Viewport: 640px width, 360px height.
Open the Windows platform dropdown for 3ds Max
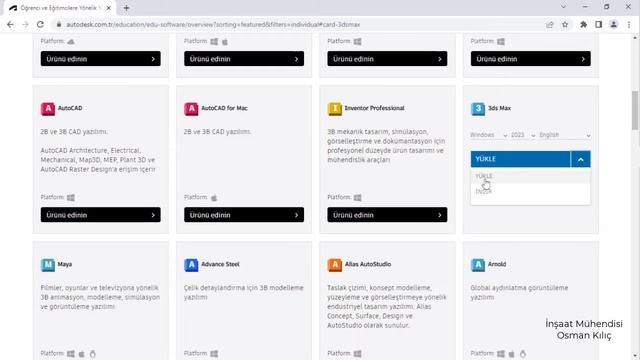[488, 135]
